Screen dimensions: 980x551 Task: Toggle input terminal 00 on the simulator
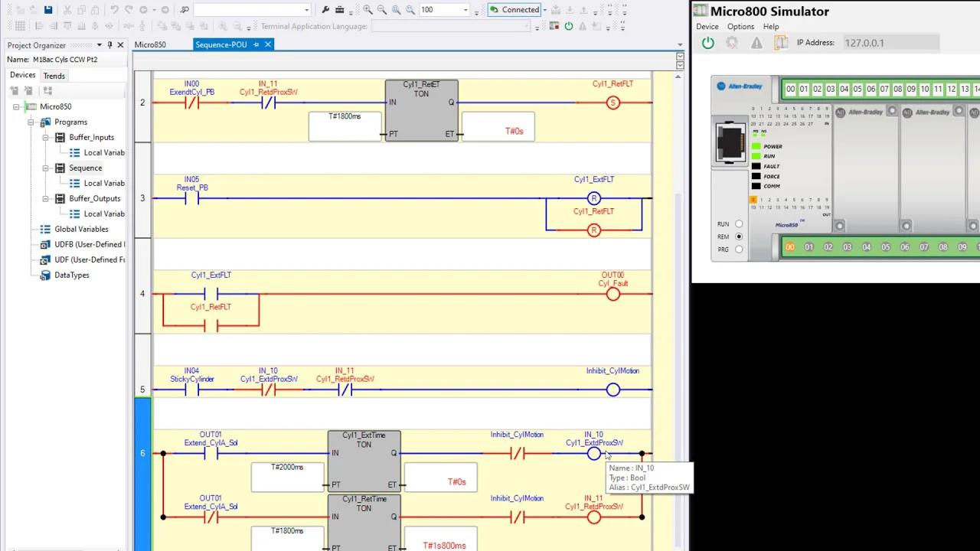pyautogui.click(x=791, y=90)
